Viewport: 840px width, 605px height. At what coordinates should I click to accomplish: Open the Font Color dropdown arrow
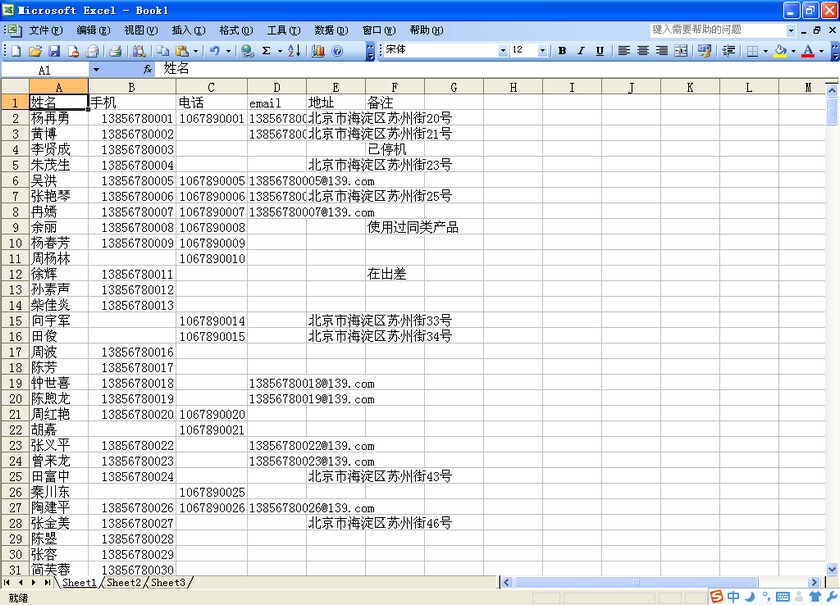tap(821, 51)
